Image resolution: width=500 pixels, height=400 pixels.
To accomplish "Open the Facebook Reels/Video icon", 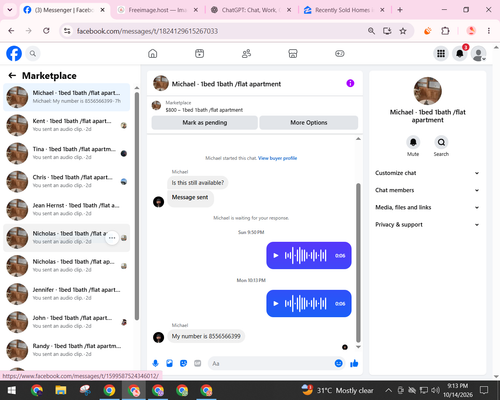I will [199, 53].
